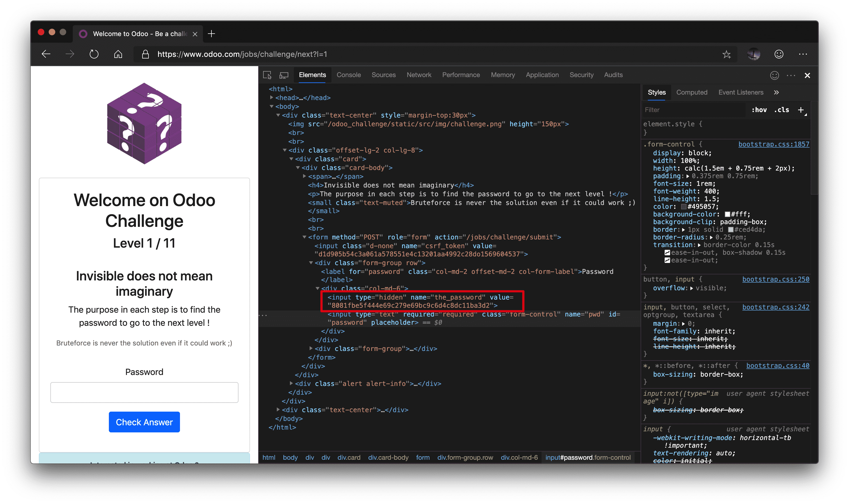Viewport: 849px width, 504px height.
Task: Expand the collapsed form-group div
Action: click(x=311, y=348)
